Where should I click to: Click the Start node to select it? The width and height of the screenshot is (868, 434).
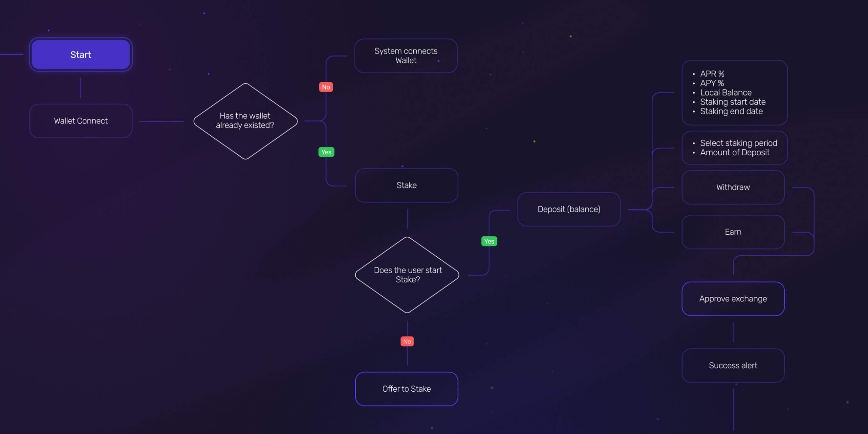pyautogui.click(x=81, y=55)
